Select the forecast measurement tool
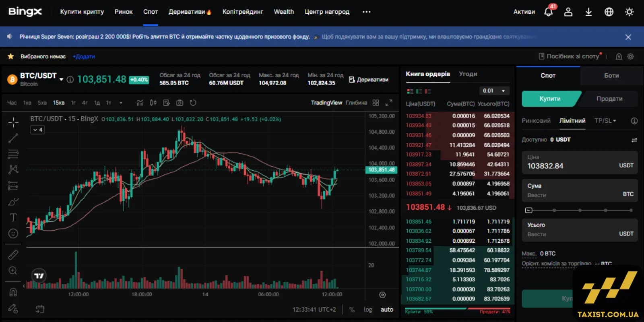This screenshot has height=322, width=644. tap(13, 186)
